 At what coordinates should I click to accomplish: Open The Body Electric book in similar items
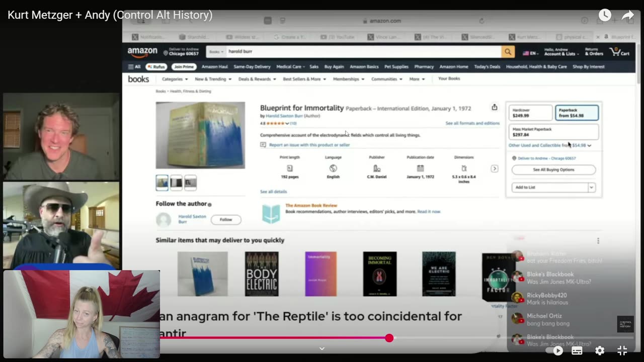point(262,274)
